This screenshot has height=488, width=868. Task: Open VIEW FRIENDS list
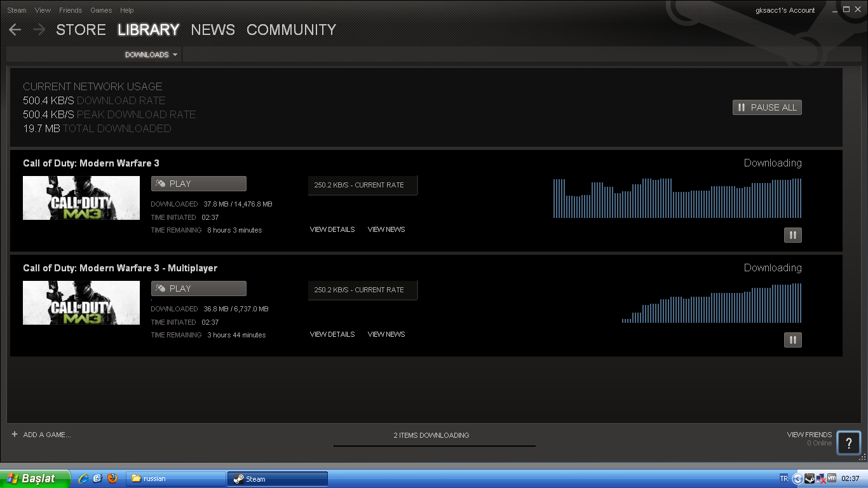click(810, 435)
